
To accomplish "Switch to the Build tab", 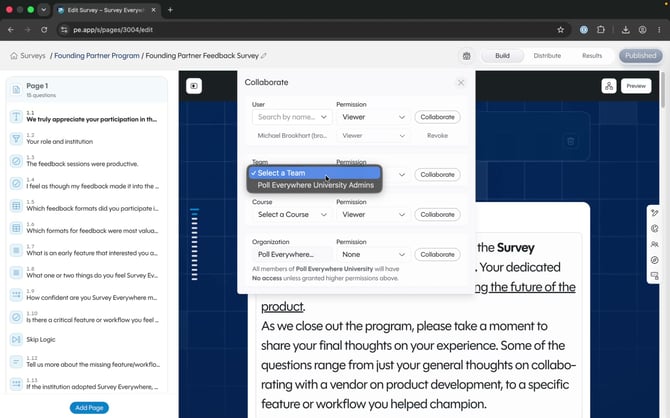I will point(502,56).
